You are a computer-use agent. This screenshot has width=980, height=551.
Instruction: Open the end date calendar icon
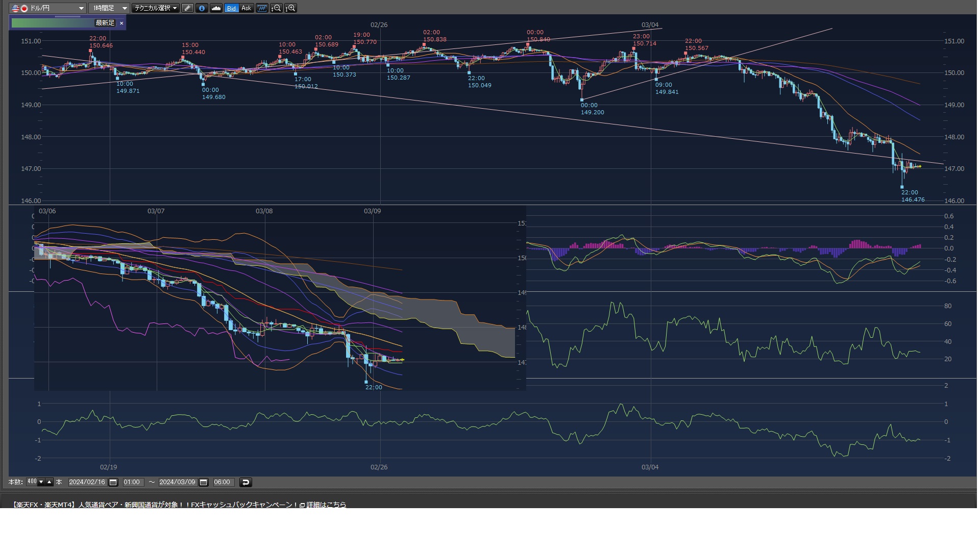pos(203,482)
